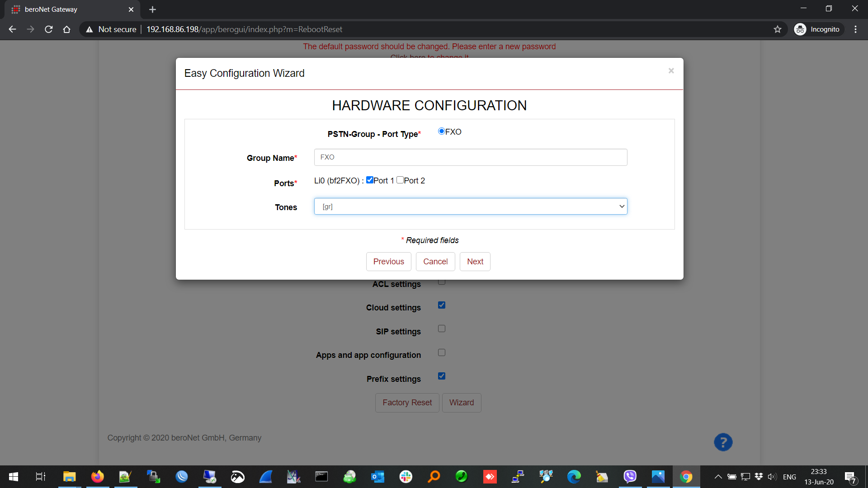
Task: Open the browser home page icon
Action: tap(66, 29)
